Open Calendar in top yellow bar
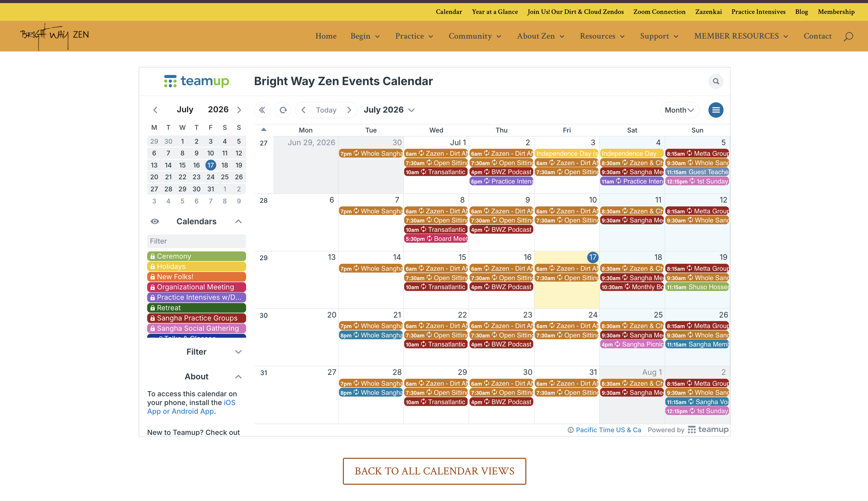This screenshot has width=868, height=501. pos(449,12)
